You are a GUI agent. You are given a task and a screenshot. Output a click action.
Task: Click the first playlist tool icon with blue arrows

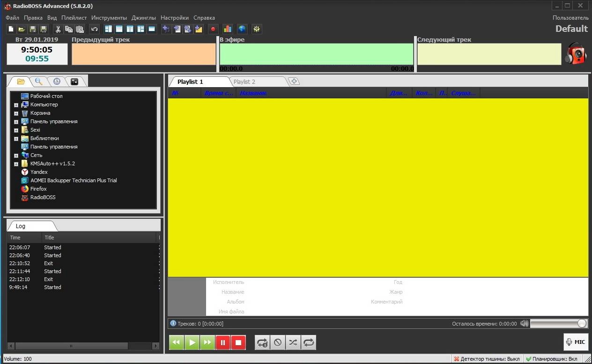click(166, 29)
